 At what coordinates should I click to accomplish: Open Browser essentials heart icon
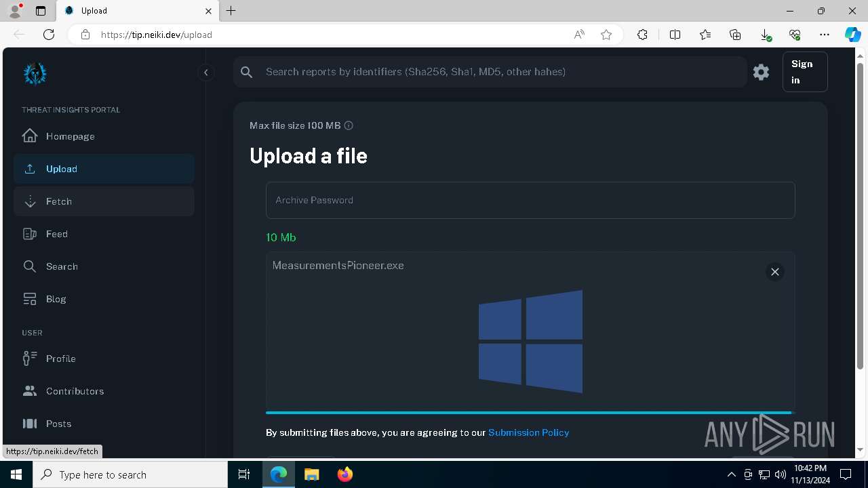pos(795,35)
